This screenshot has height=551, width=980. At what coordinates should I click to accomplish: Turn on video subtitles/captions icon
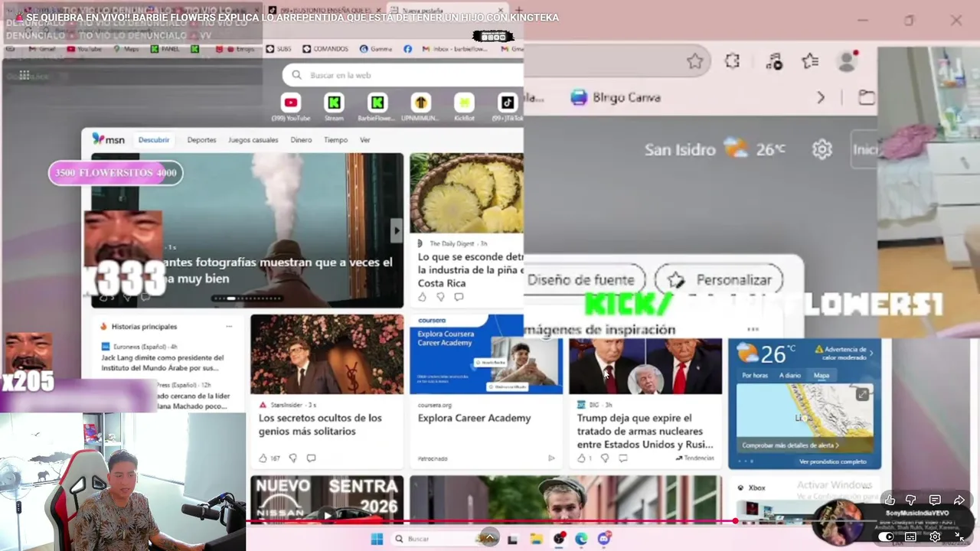click(x=910, y=536)
